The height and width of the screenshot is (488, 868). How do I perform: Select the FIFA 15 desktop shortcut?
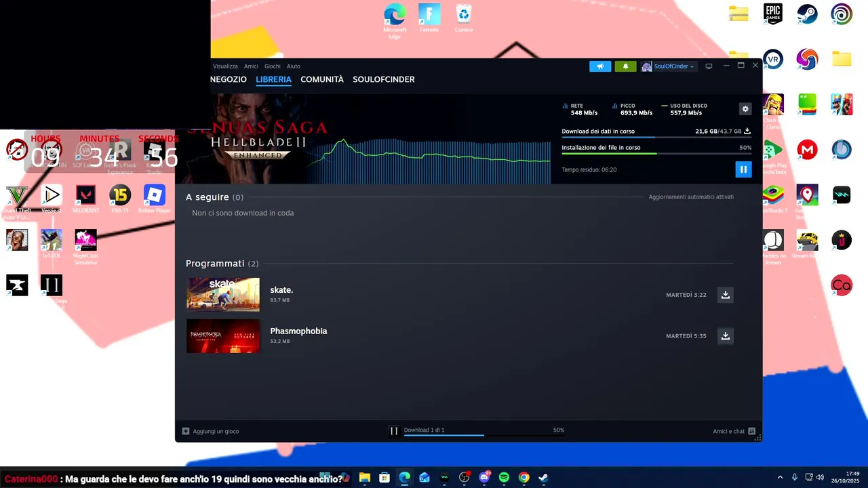coord(120,199)
